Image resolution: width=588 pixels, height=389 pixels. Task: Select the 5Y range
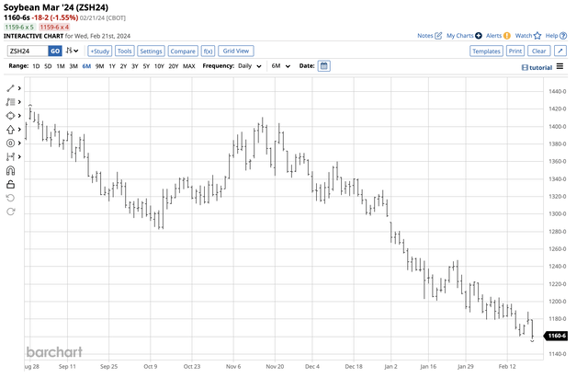146,66
